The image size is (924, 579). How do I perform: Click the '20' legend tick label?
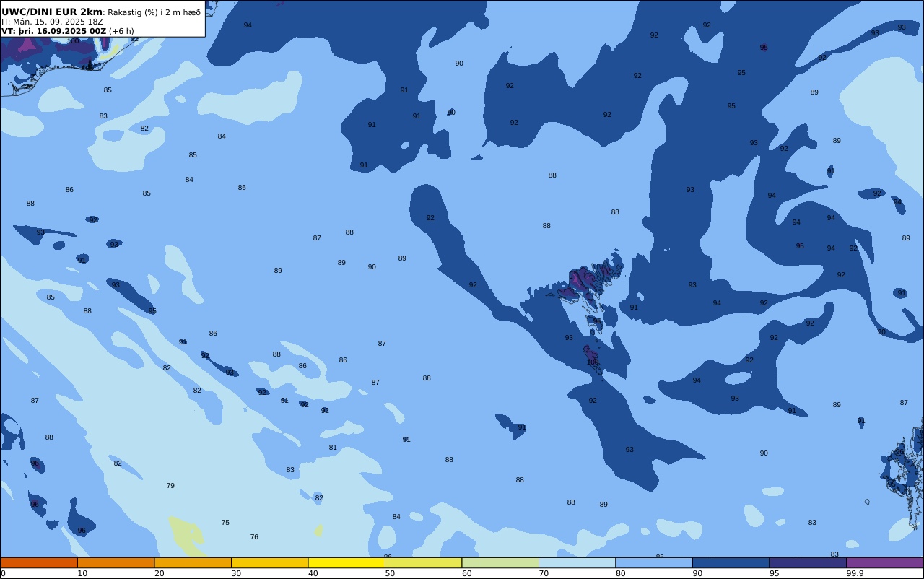159,573
